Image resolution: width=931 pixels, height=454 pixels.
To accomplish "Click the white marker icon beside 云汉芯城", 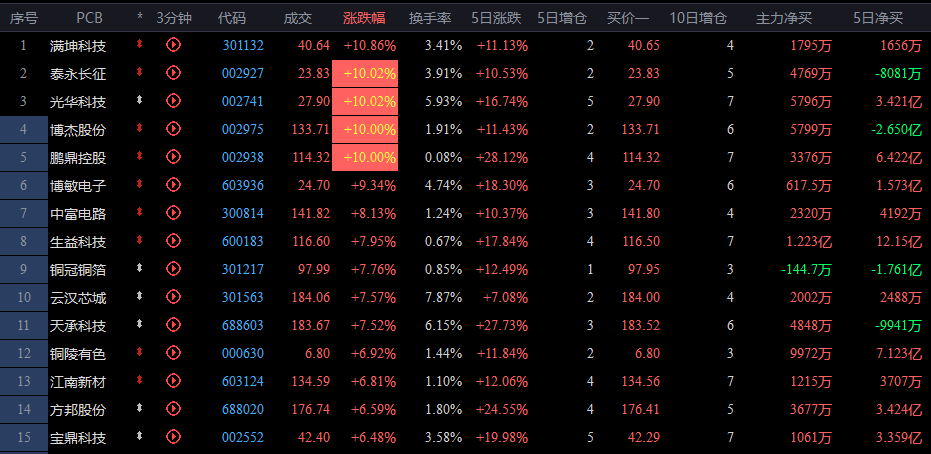I will 140,296.
